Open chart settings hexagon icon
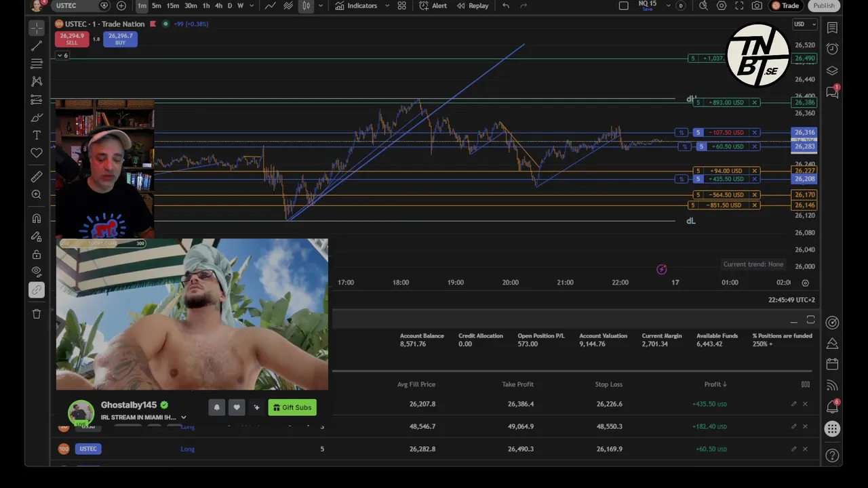The width and height of the screenshot is (868, 488). point(722,5)
